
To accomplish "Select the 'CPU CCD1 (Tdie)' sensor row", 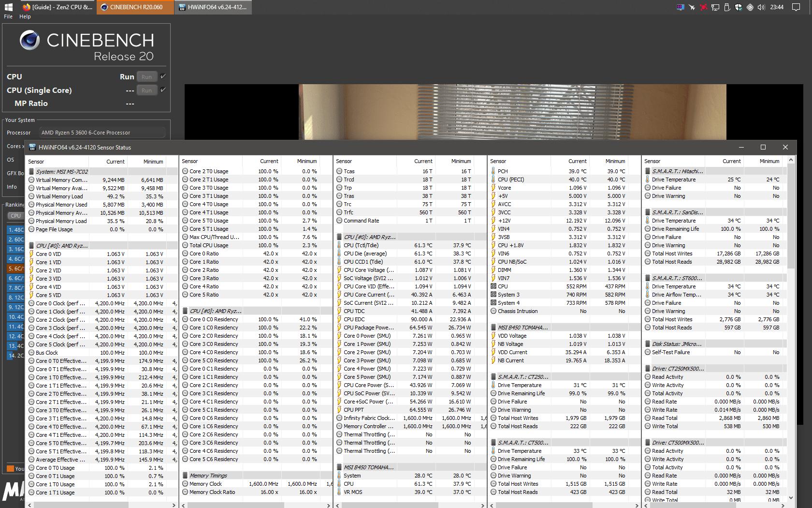I will (x=410, y=262).
